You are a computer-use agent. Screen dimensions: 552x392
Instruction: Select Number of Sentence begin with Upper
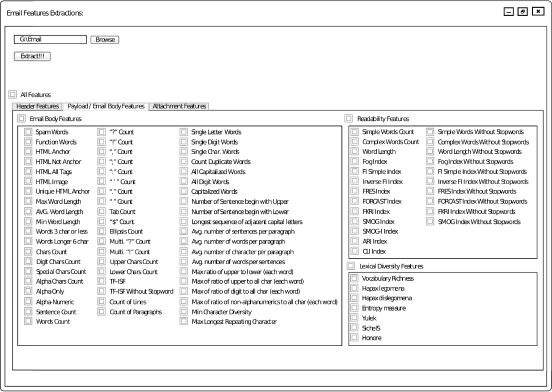pos(183,202)
